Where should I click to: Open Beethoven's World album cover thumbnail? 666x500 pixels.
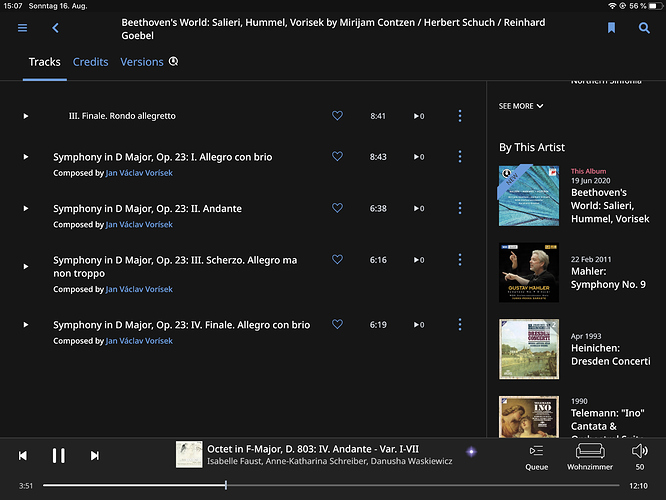click(529, 195)
